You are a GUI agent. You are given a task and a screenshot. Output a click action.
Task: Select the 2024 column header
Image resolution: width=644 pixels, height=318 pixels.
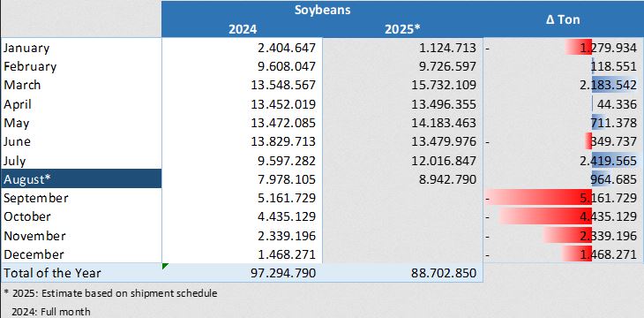(243, 29)
